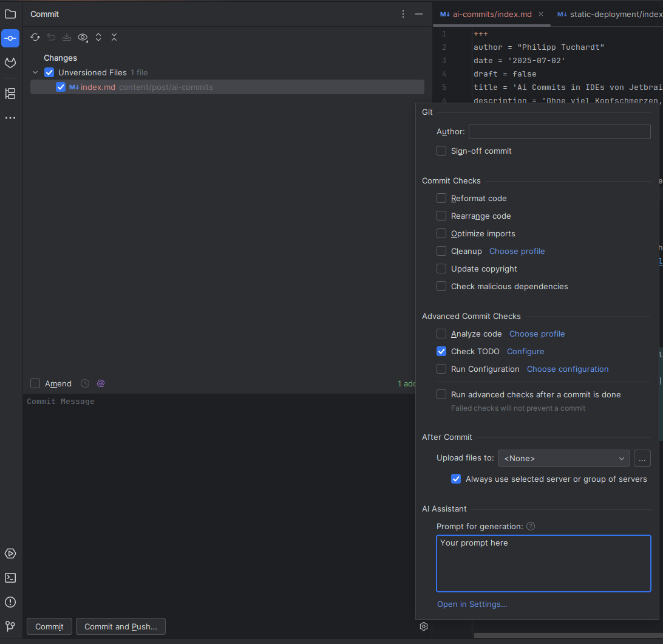Click the Open in Settings link
Viewport: 663px width, 644px height.
click(x=472, y=604)
